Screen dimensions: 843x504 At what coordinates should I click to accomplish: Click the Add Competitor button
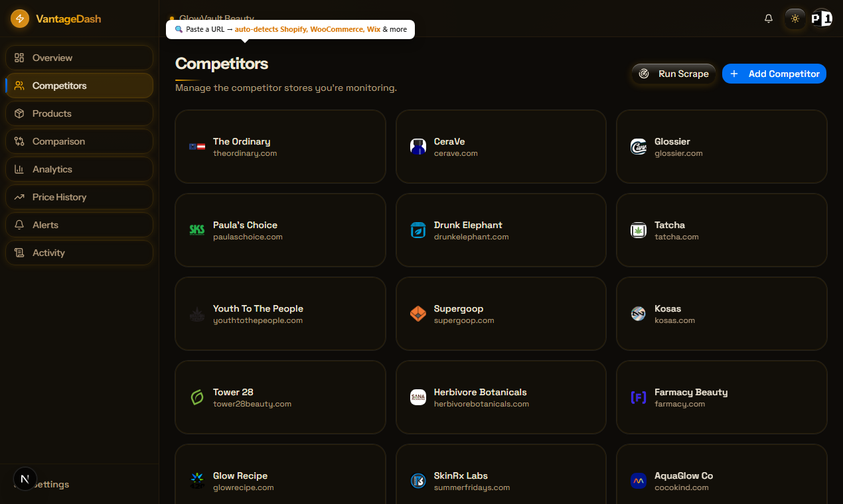(x=774, y=74)
